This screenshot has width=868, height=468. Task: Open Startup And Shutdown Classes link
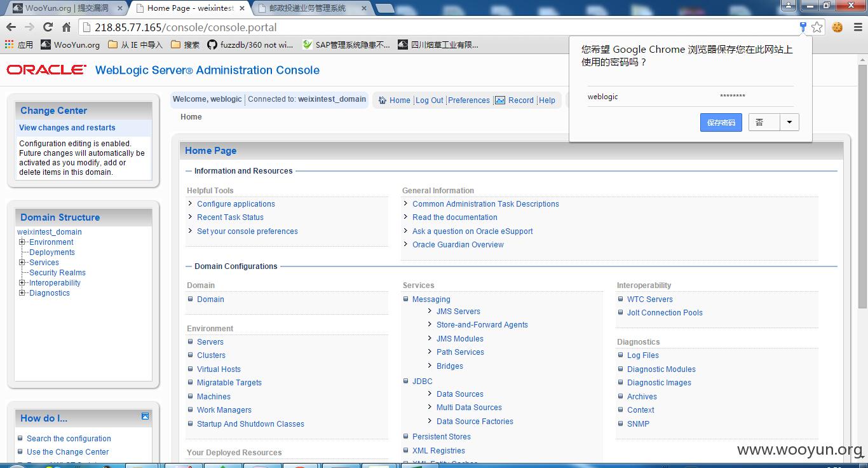pyautogui.click(x=250, y=424)
